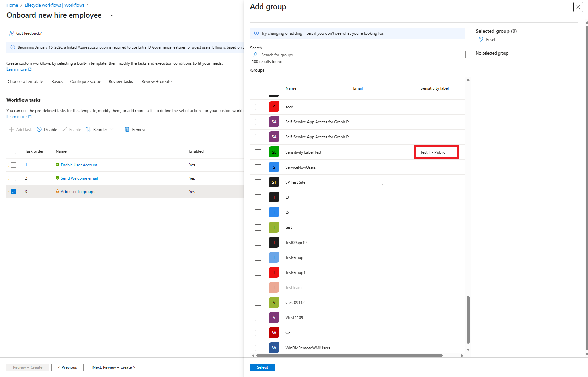
Task: Expand the breadcrumb chevron after Workflows
Action: [88, 5]
